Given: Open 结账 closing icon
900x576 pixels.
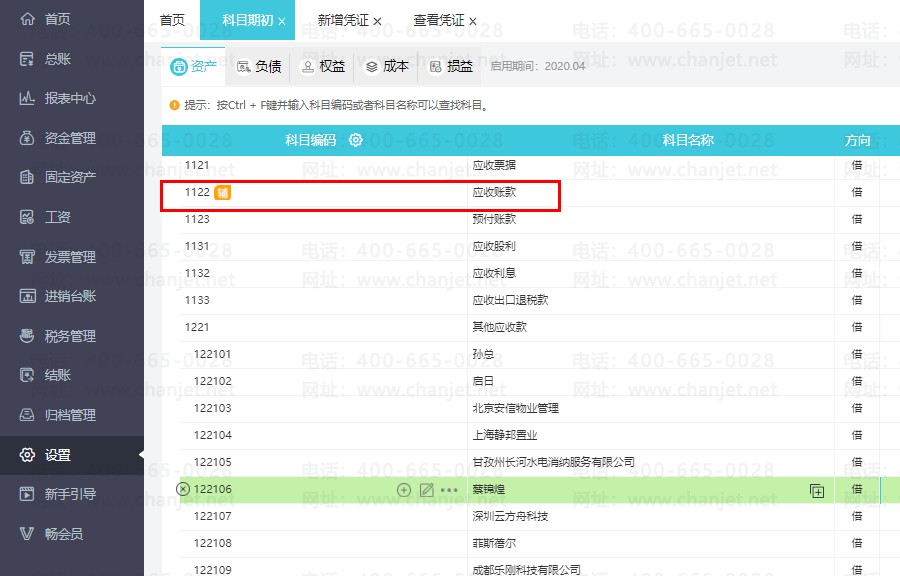Looking at the screenshot, I should [27, 375].
